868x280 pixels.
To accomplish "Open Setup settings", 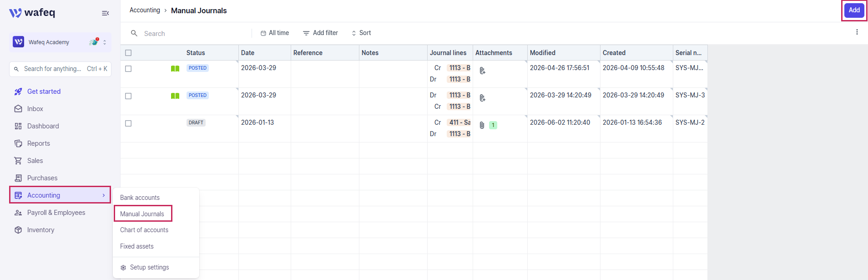I will 149,267.
